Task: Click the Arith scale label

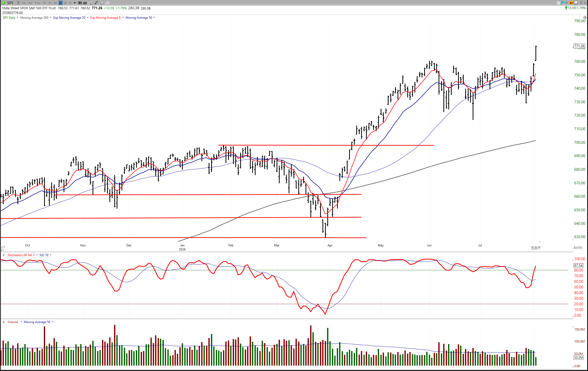Action: (x=578, y=248)
